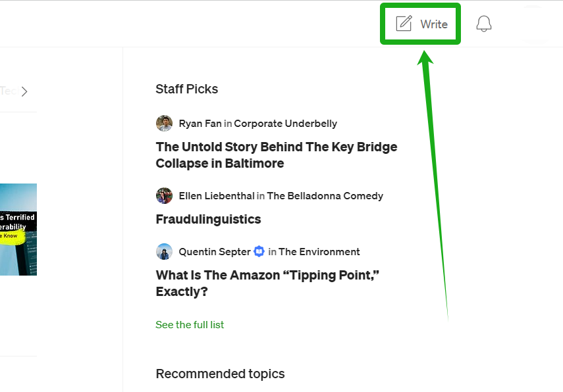
Task: Open the Amazon Tipping Point article
Action: (267, 283)
